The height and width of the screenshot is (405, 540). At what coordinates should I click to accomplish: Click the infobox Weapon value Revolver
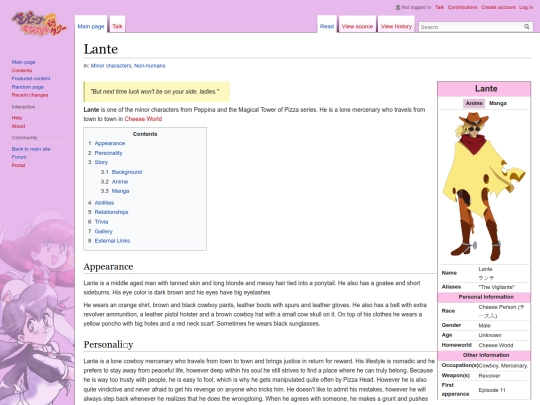[x=489, y=376]
